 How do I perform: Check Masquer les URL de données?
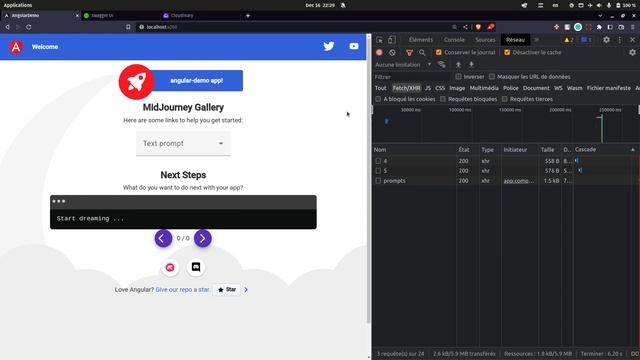[492, 77]
